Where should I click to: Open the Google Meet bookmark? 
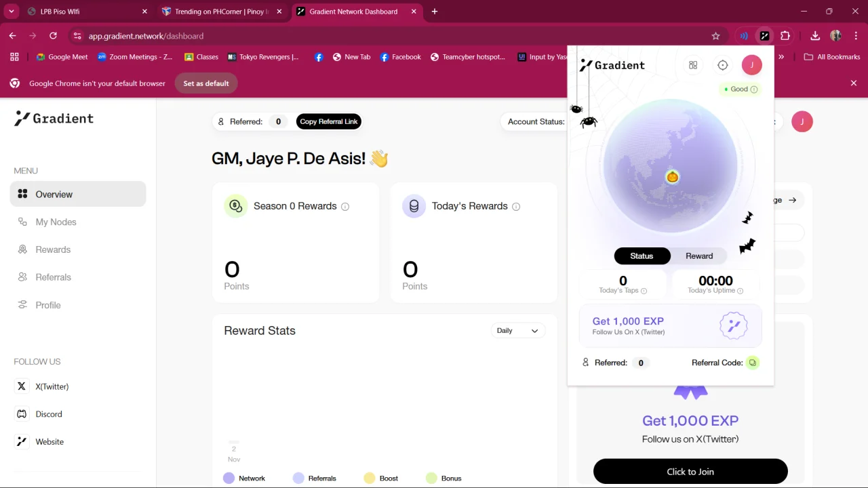[x=62, y=57]
